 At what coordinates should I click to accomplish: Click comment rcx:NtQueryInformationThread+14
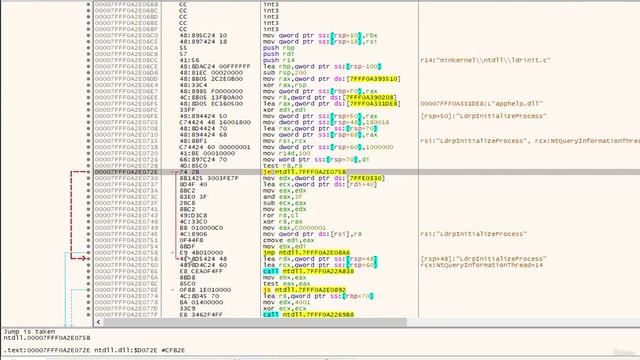(x=482, y=265)
